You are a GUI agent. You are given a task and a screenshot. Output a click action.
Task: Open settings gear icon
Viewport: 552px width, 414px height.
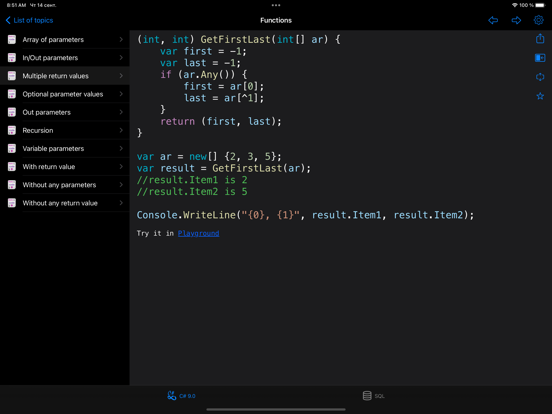tap(539, 20)
